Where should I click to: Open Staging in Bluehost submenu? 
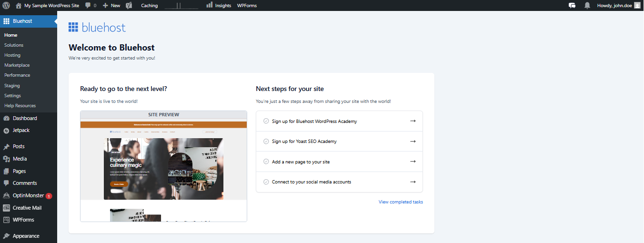point(12,86)
